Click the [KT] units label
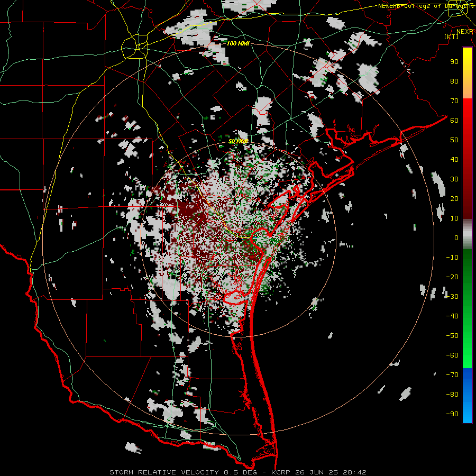 451,36
